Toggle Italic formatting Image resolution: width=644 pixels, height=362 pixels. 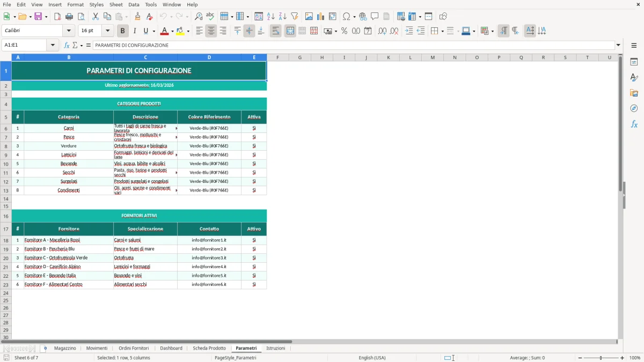click(x=134, y=31)
